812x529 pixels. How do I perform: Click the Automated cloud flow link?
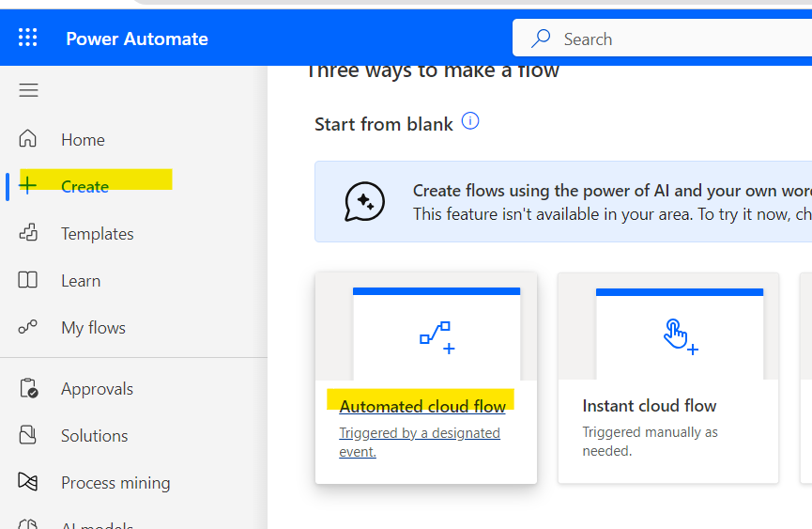(x=422, y=407)
